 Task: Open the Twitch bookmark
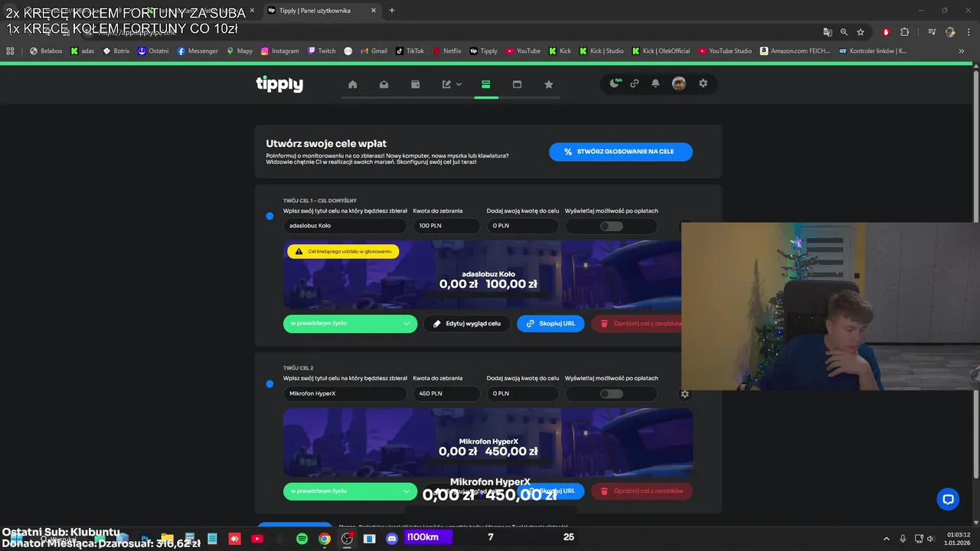pyautogui.click(x=322, y=51)
